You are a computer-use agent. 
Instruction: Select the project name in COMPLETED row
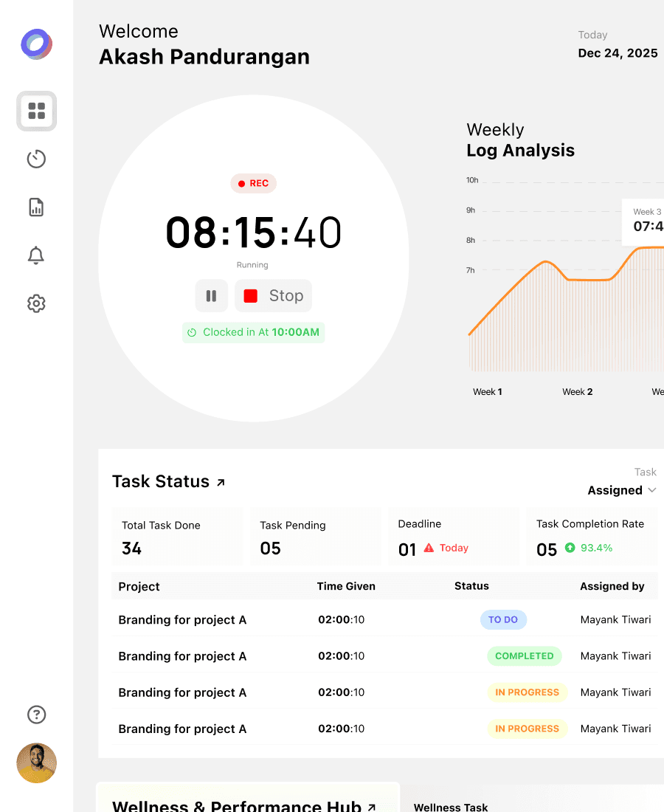tap(182, 656)
